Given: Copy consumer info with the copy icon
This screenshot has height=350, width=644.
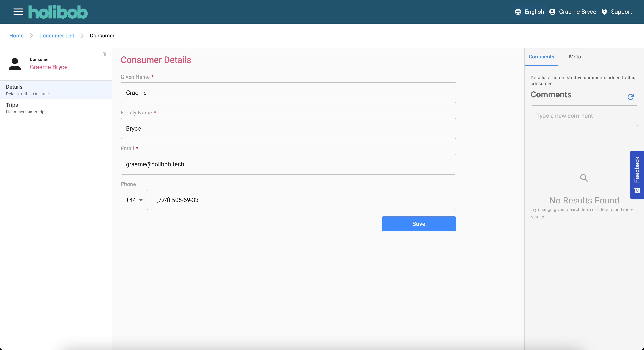Looking at the screenshot, I should (105, 54).
